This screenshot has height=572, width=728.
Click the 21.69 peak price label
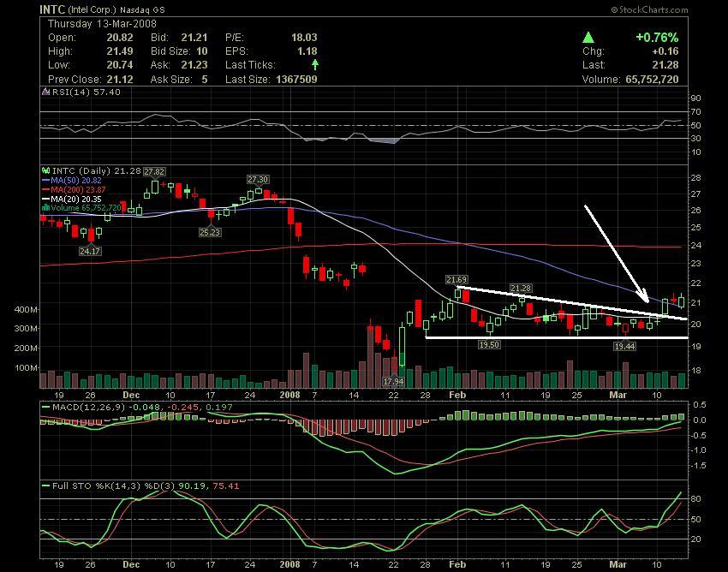tap(456, 279)
